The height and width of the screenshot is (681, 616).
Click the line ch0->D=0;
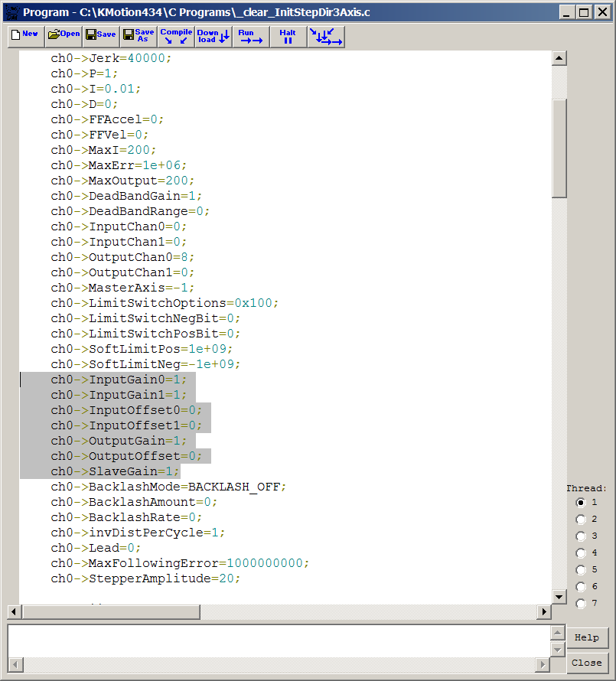(x=84, y=104)
